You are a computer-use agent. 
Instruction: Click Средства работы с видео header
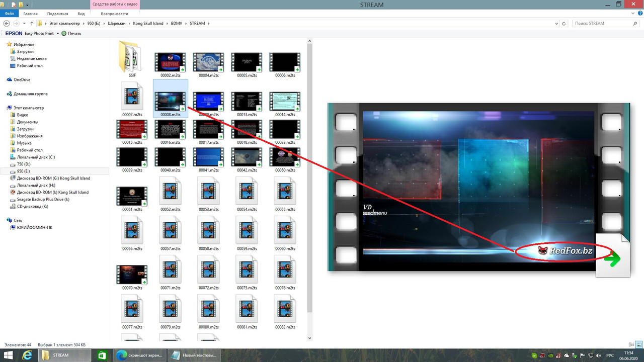115,4
